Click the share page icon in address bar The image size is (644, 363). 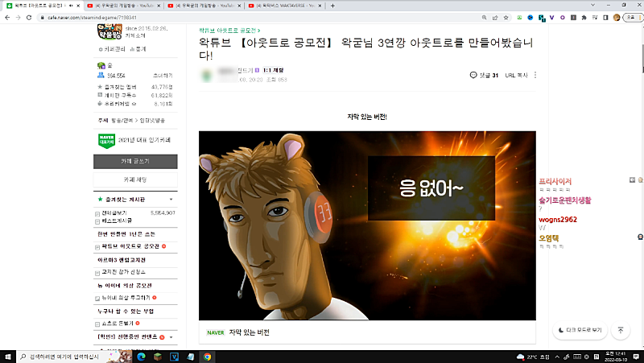click(495, 18)
